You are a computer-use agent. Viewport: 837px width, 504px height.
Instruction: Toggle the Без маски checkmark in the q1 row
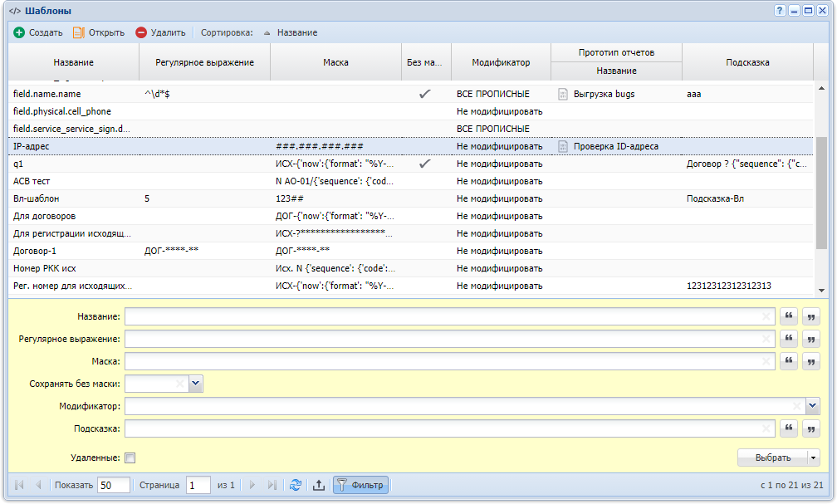pos(425,164)
